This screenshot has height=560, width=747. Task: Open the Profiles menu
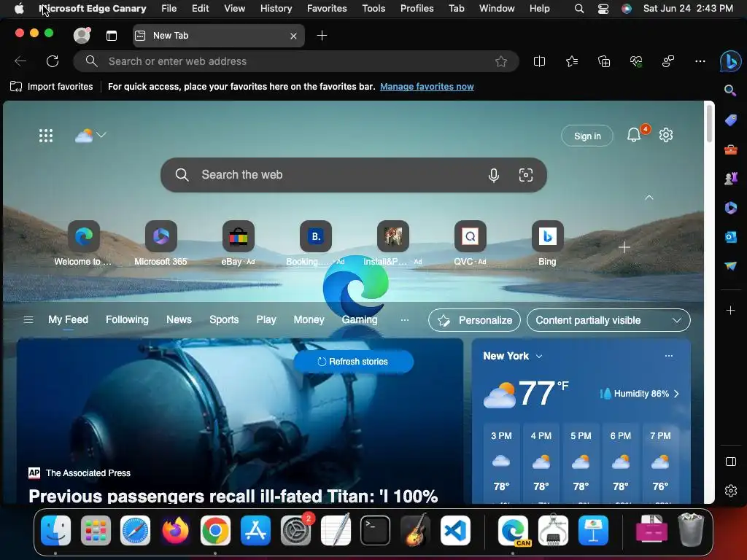pos(417,9)
